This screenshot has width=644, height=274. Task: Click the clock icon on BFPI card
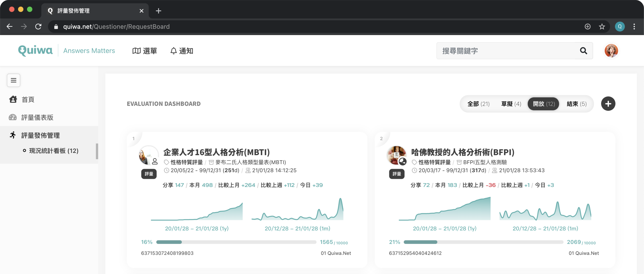tap(414, 171)
